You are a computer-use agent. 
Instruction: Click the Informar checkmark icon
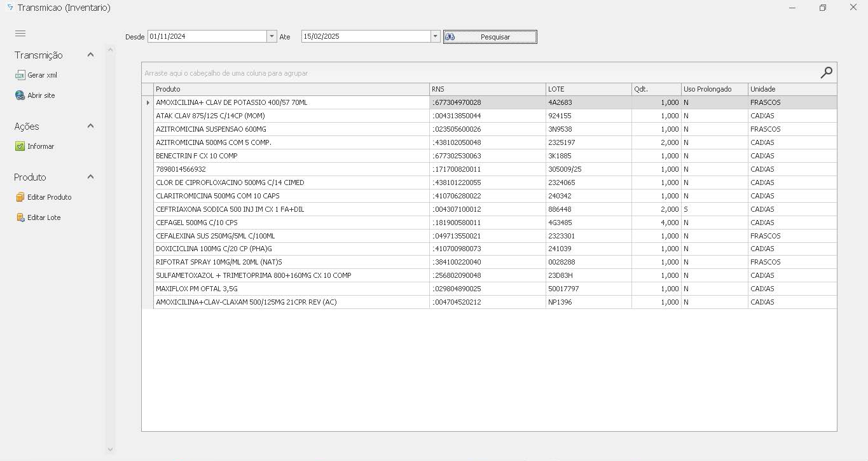pyautogui.click(x=20, y=146)
